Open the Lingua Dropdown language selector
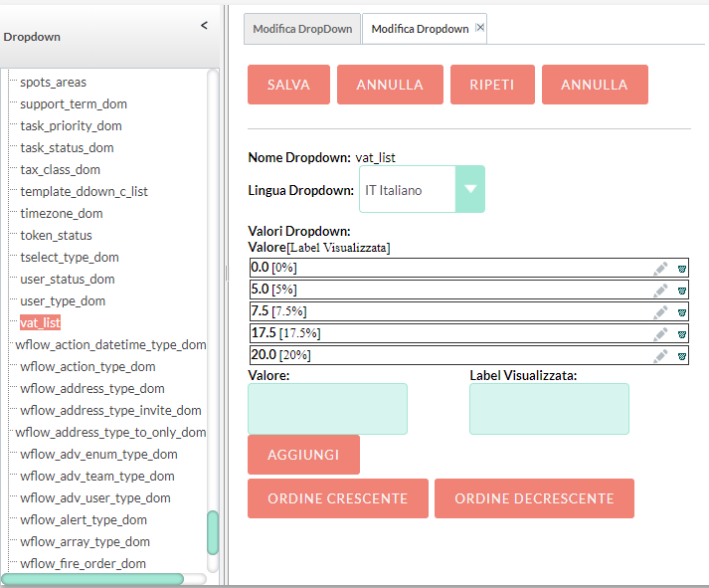The height and width of the screenshot is (588, 709). 470,189
